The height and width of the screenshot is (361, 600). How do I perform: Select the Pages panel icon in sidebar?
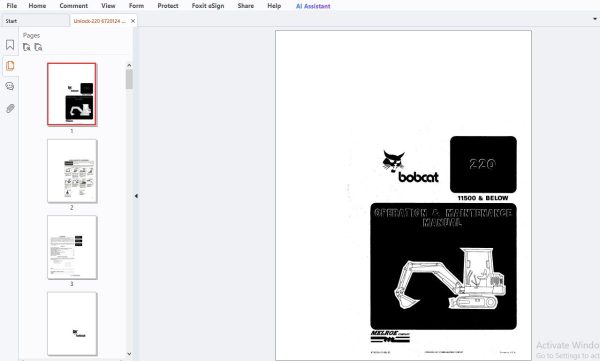click(10, 66)
